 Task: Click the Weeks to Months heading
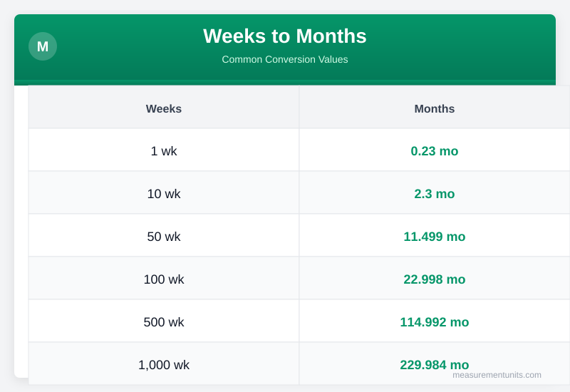(284, 36)
